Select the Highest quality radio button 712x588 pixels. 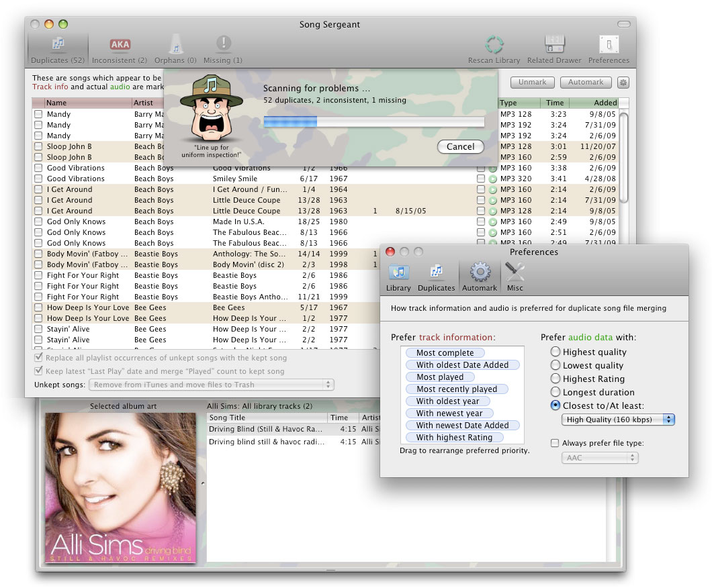[555, 352]
